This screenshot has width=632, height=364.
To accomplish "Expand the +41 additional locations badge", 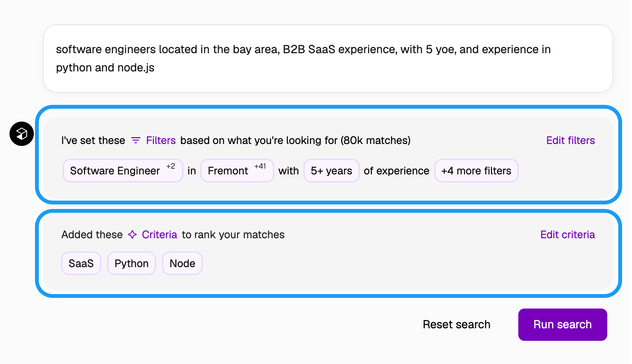I will (260, 166).
